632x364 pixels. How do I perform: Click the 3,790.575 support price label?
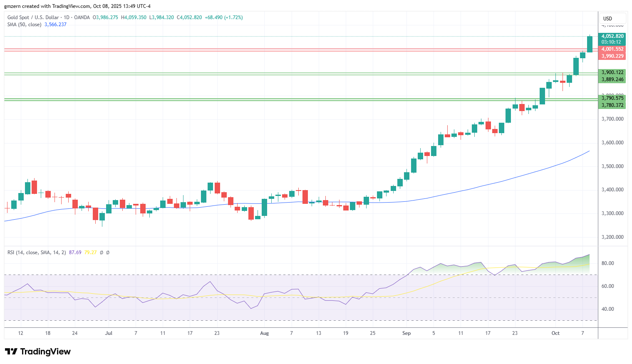click(x=612, y=98)
